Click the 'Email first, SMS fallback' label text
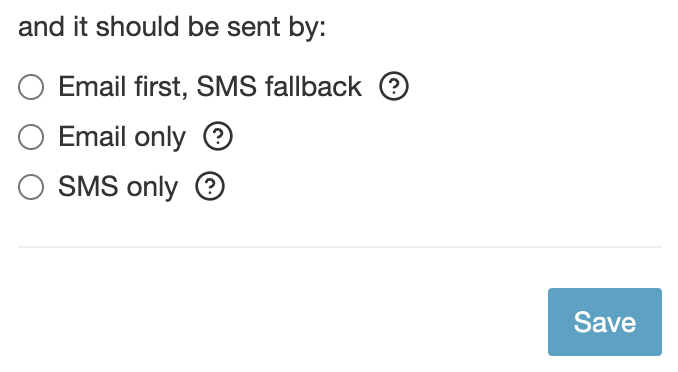 (210, 87)
